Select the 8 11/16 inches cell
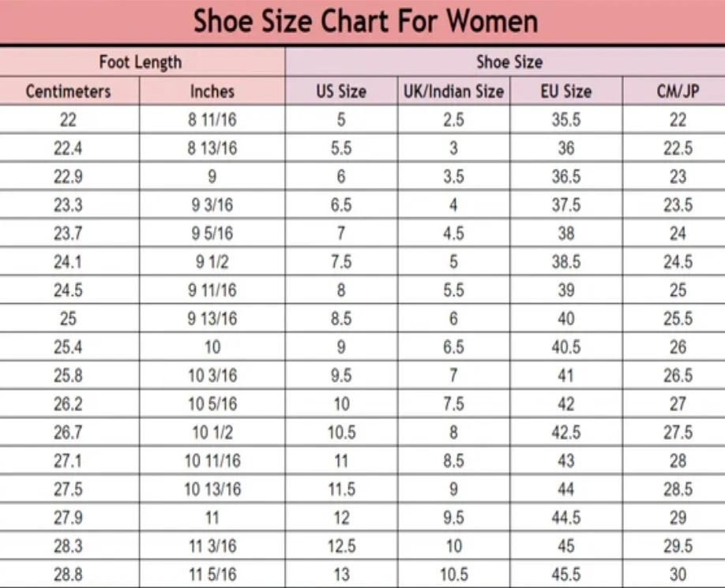This screenshot has width=725, height=588. point(212,120)
